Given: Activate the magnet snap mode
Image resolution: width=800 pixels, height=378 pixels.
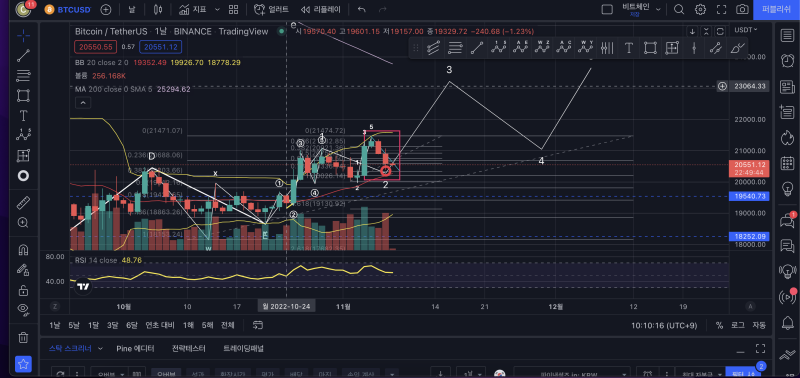Looking at the screenshot, I should coord(23,250).
